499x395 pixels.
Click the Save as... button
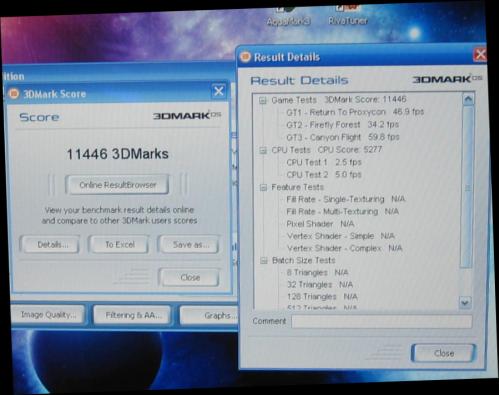click(x=189, y=245)
